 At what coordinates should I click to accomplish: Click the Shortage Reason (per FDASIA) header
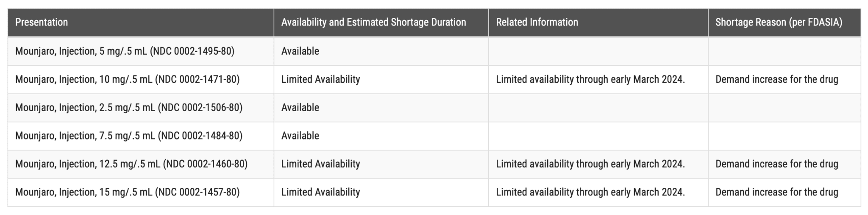pos(779,22)
